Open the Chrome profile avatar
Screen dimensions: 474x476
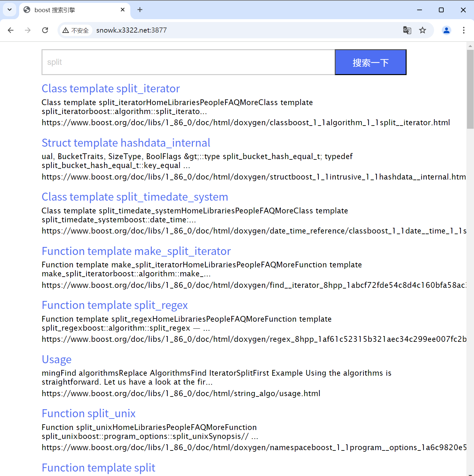[x=446, y=30]
